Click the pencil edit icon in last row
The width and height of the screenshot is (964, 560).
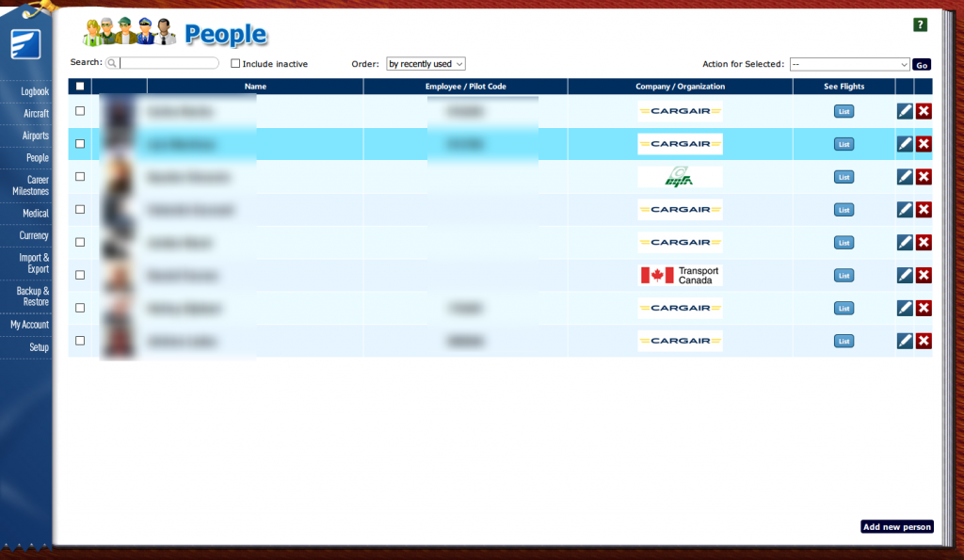pos(905,341)
